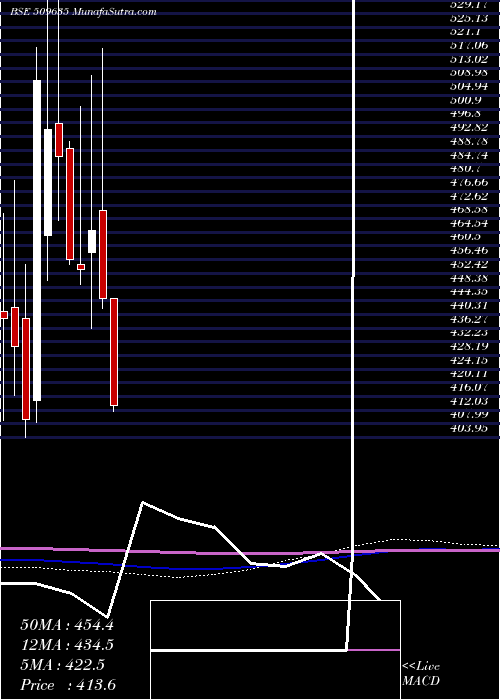Click the BSE 509685 MunafaSutra.com title
Viewport: 500px width, 700px height.
pos(83,12)
